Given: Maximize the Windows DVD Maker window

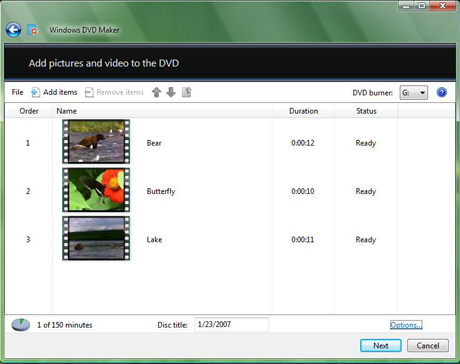Looking at the screenshot, I should pos(422,6).
